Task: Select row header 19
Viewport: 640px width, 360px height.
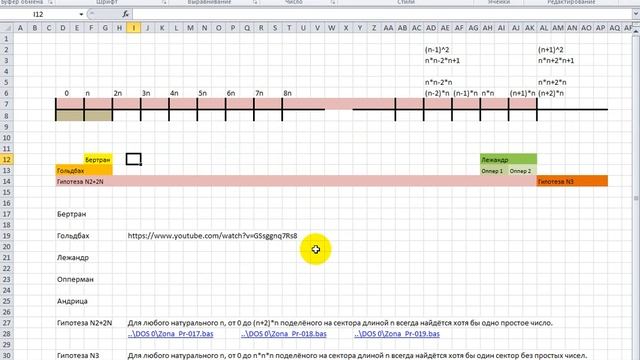Action: 7,236
